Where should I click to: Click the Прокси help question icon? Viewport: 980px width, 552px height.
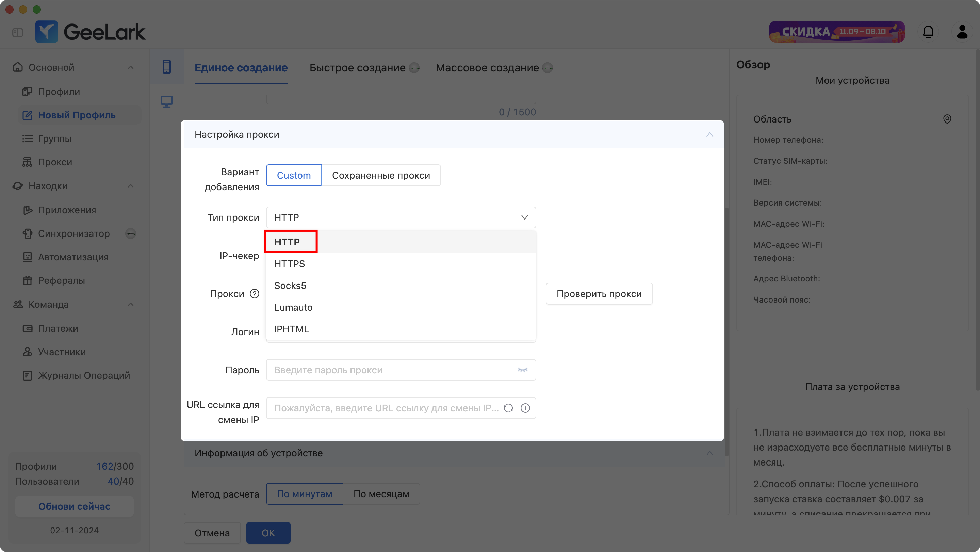click(x=255, y=294)
